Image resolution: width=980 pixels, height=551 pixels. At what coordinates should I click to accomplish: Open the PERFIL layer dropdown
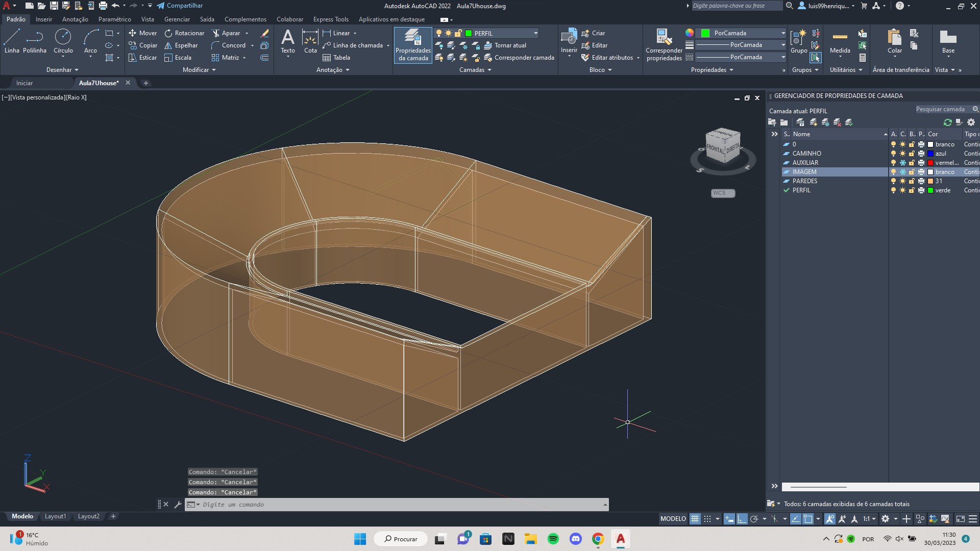click(x=535, y=33)
